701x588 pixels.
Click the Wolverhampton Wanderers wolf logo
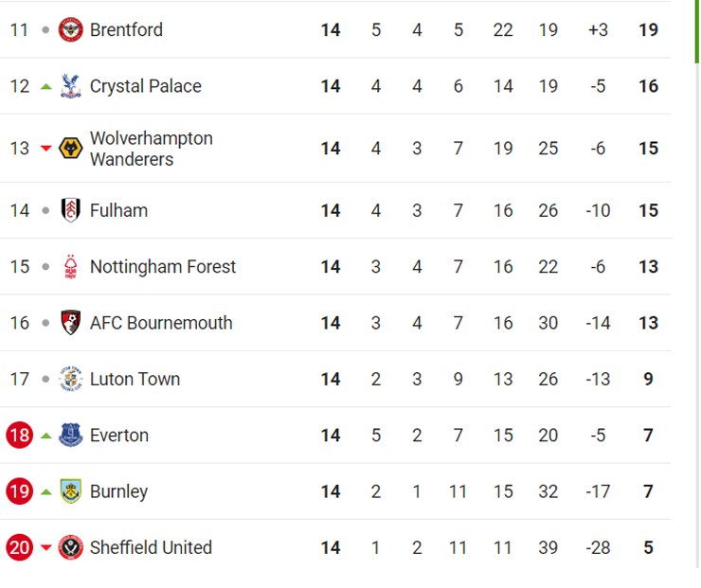[x=71, y=149]
